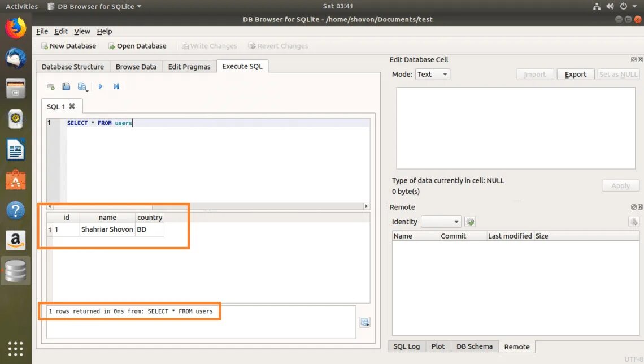
Task: Open Amazon from the dock
Action: click(x=16, y=240)
